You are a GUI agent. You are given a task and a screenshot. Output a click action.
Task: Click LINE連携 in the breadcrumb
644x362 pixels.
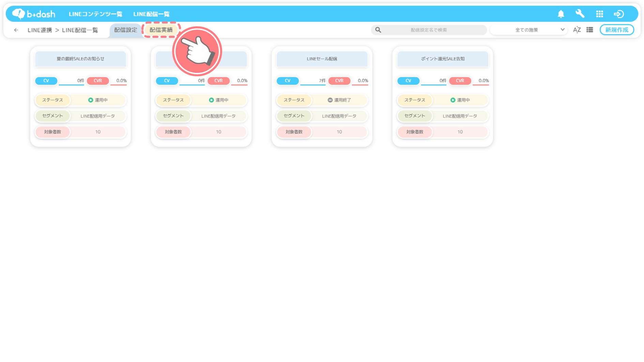click(40, 30)
